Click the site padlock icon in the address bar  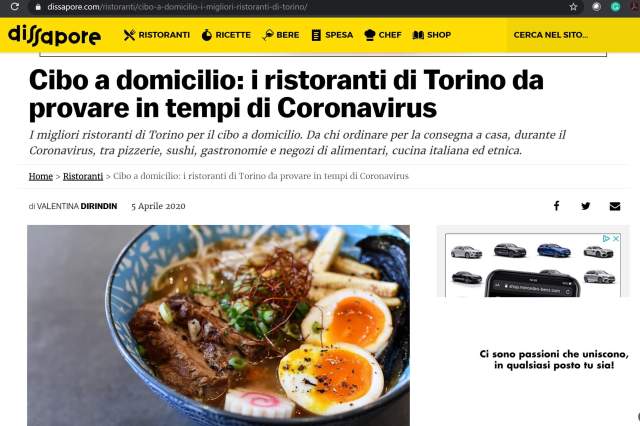point(38,7)
